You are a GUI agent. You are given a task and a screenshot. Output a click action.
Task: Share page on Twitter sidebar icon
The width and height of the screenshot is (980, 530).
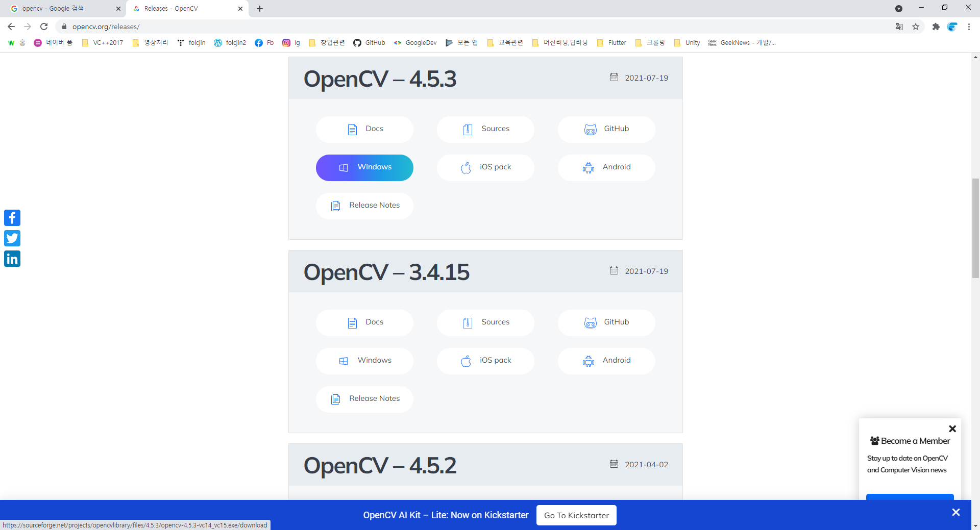point(12,238)
